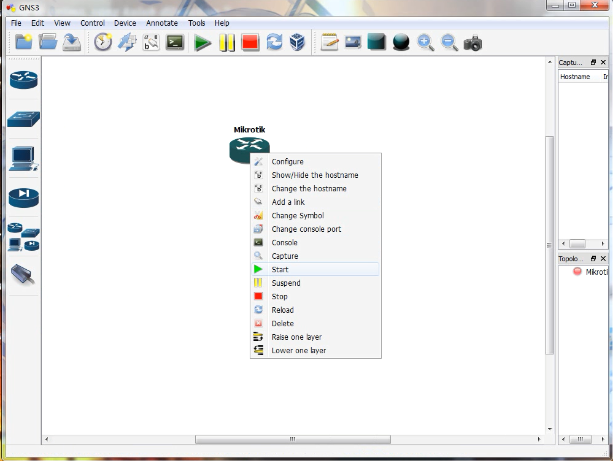Take screenshot with camera toolbar icon

point(473,43)
